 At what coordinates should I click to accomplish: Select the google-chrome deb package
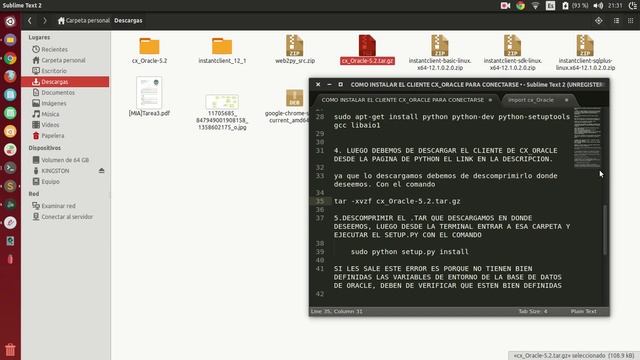(288, 106)
